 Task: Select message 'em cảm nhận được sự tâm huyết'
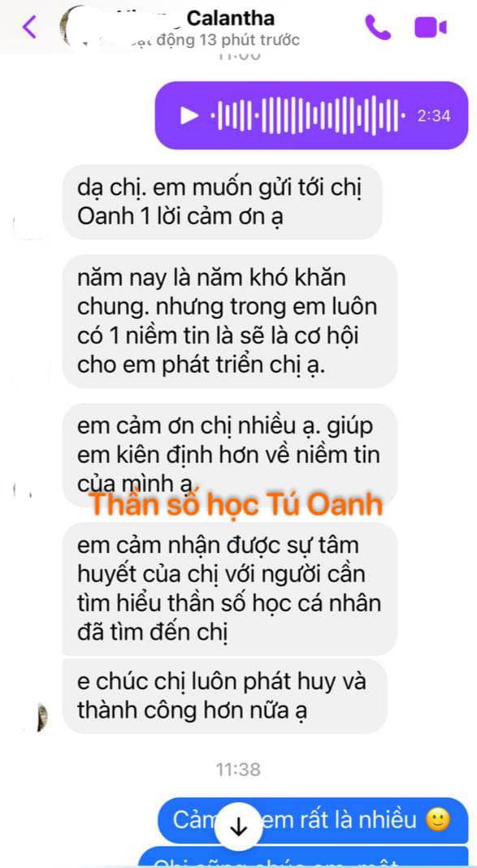click(x=229, y=589)
